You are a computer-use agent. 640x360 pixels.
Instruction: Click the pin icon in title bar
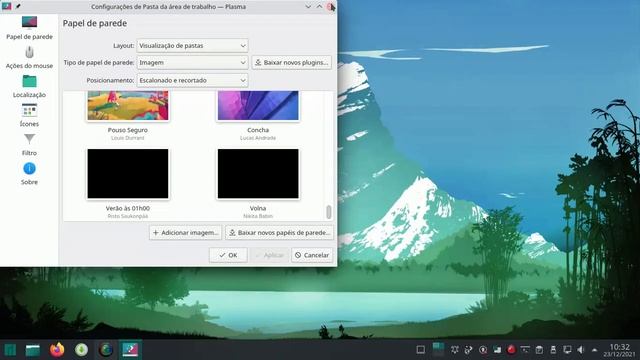18,7
